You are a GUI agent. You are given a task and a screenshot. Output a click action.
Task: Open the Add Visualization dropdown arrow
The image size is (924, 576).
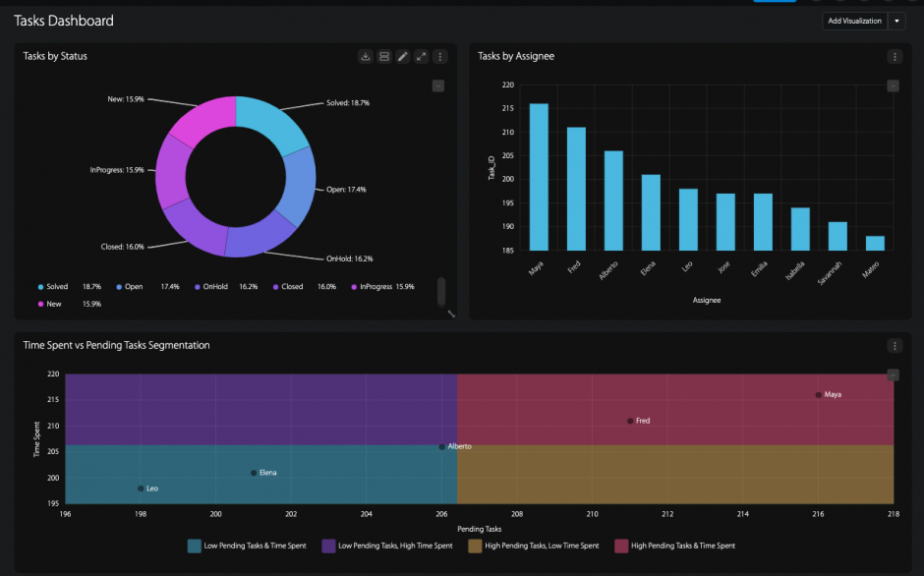click(x=898, y=21)
